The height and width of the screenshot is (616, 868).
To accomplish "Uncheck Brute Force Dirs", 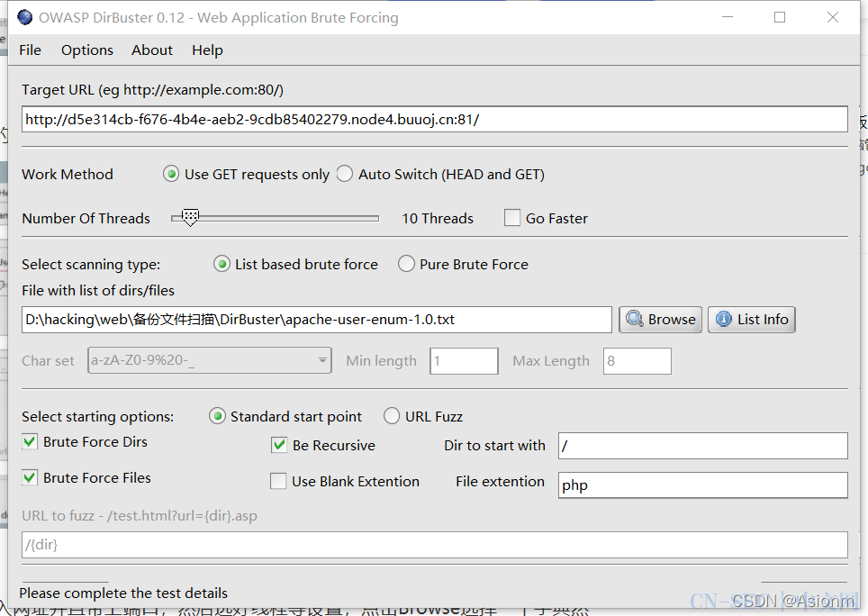I will 31,442.
